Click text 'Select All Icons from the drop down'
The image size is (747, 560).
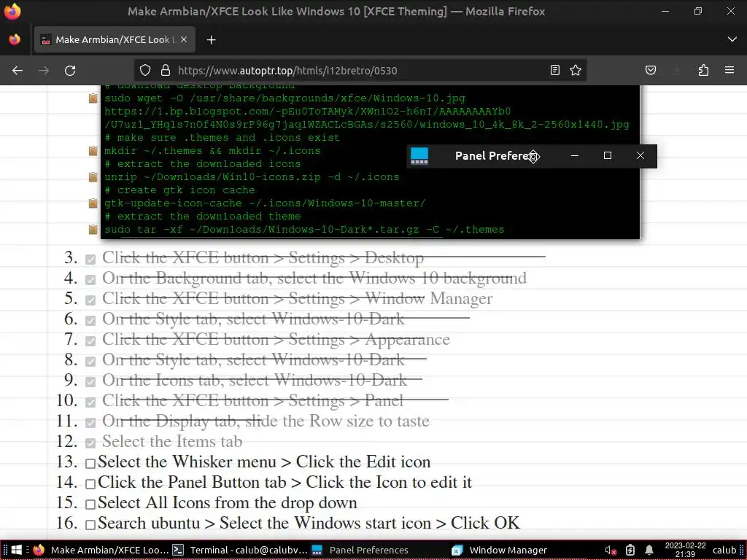(x=228, y=503)
